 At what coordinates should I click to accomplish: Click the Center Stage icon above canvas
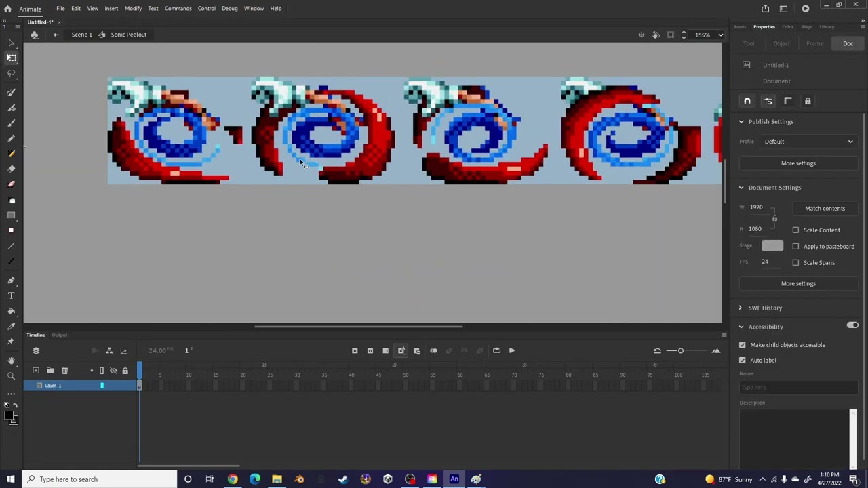coord(642,35)
